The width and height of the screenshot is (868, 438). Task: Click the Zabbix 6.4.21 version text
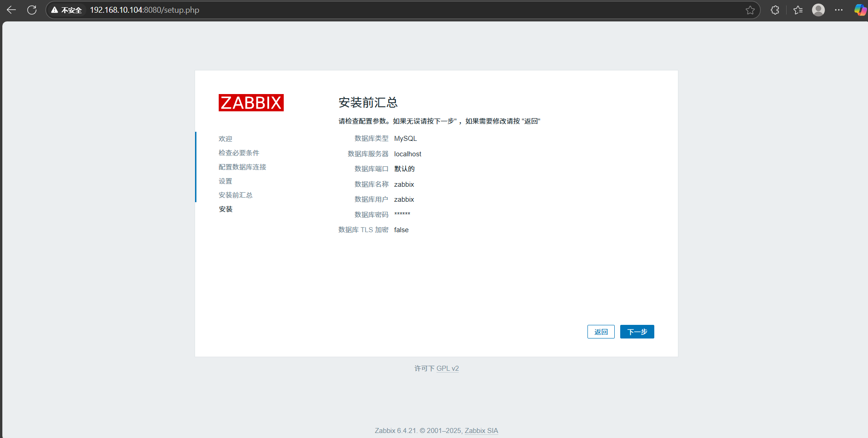396,431
